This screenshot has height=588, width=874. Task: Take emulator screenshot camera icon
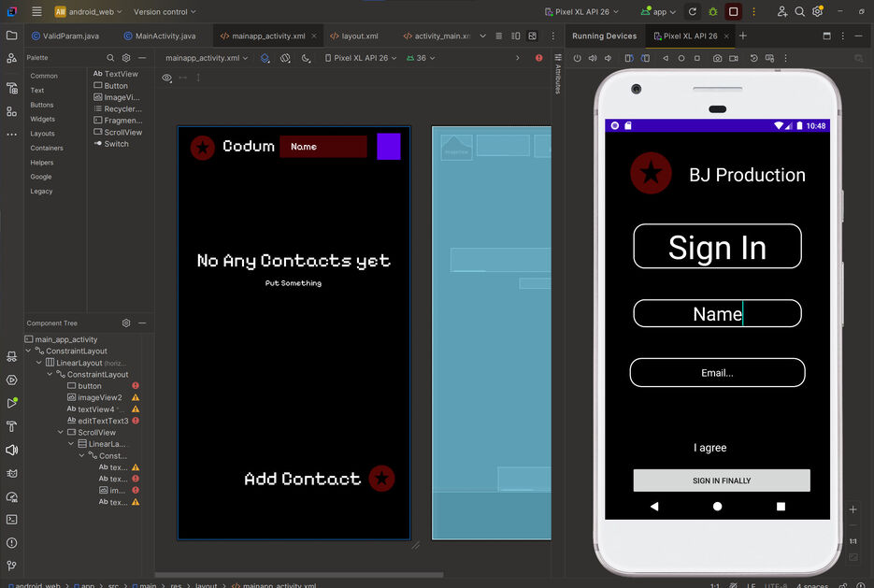tap(717, 58)
